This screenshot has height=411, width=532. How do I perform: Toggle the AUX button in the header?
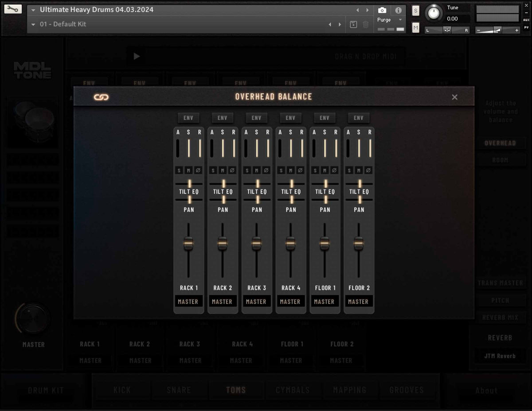526,20
